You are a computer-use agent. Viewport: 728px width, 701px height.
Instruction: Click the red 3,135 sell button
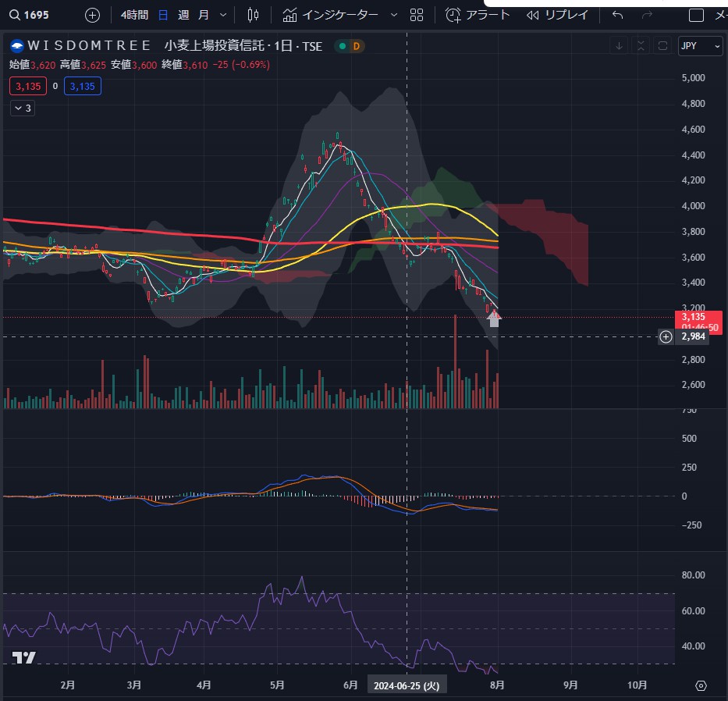tap(28, 87)
